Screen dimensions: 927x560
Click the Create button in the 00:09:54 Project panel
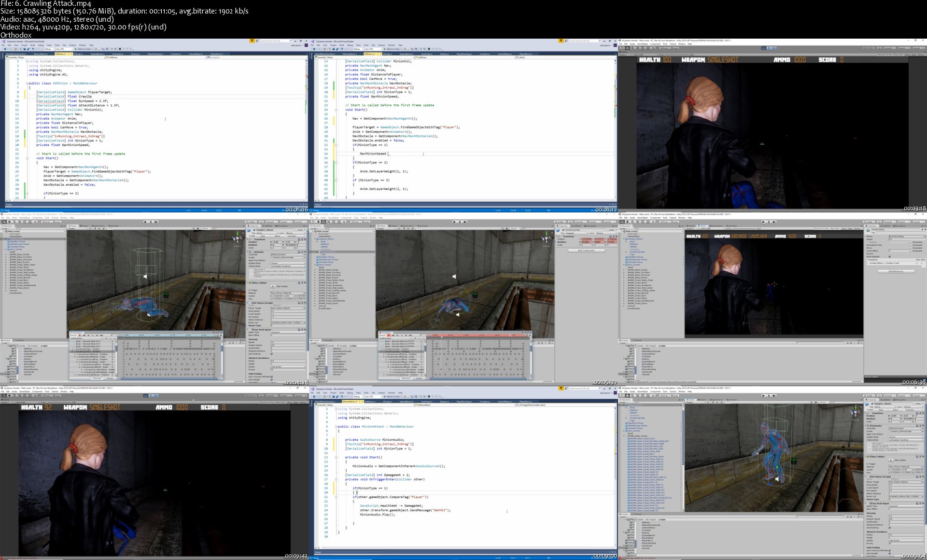click(623, 517)
